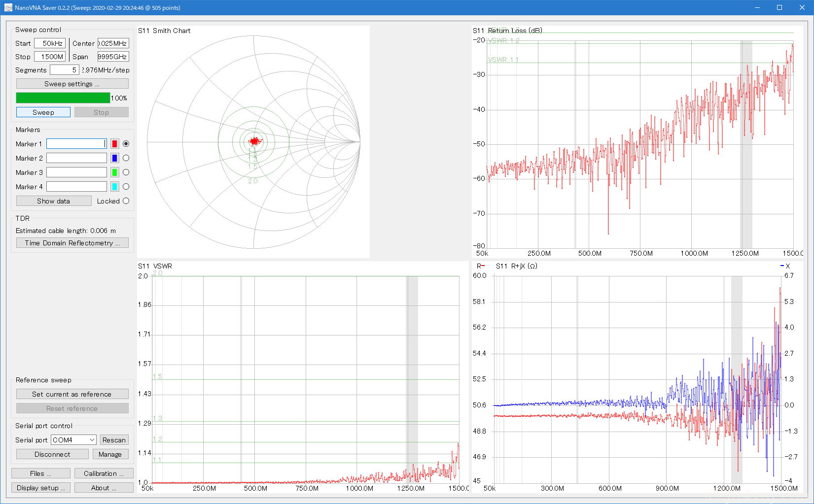Click the green sweep progress bar
This screenshot has width=814, height=504.
tap(63, 98)
